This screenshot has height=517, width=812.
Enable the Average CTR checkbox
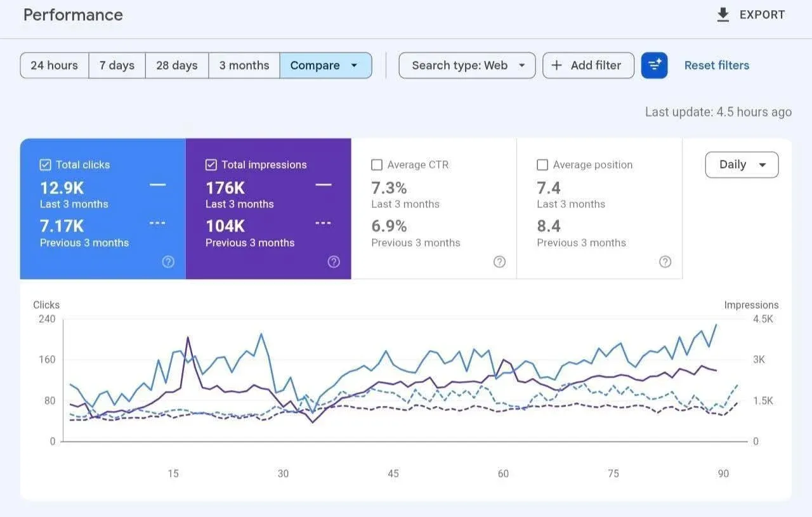(377, 165)
